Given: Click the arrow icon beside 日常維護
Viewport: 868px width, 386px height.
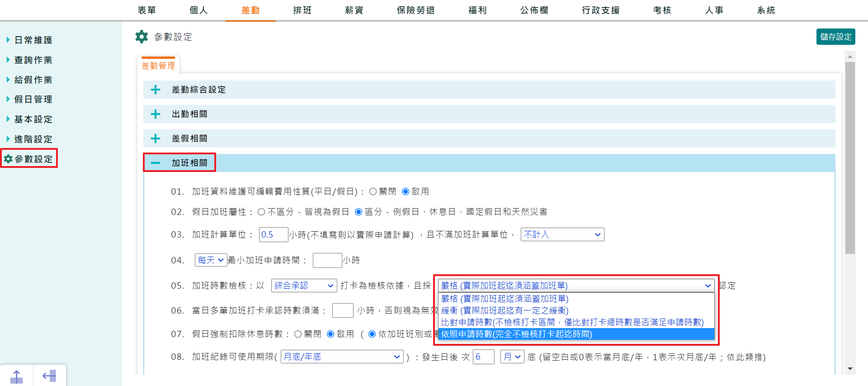Looking at the screenshot, I should click(x=8, y=40).
